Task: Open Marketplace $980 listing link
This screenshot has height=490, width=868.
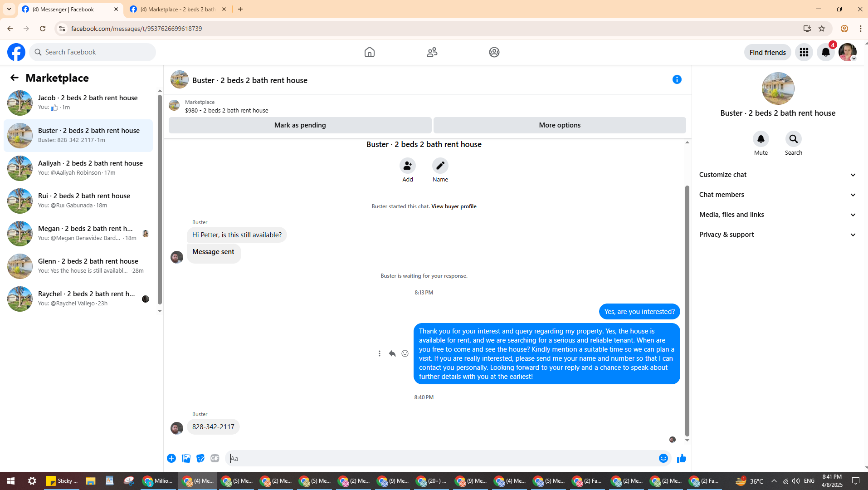Action: [226, 110]
